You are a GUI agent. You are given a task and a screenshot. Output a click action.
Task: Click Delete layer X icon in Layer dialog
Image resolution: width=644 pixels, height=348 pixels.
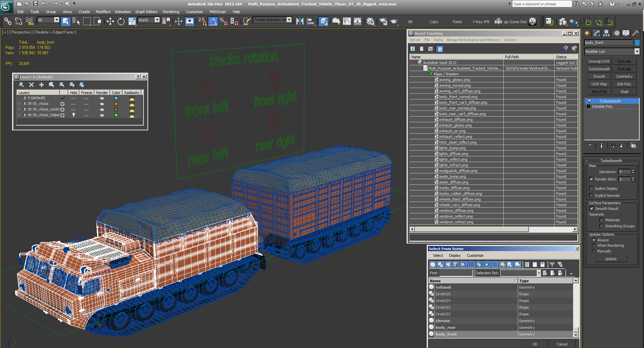point(31,84)
